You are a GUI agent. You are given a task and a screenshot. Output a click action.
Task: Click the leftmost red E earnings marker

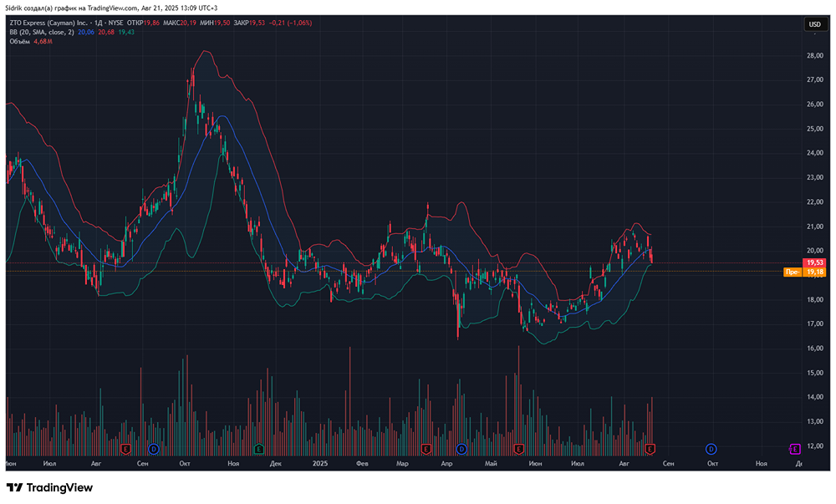(126, 449)
